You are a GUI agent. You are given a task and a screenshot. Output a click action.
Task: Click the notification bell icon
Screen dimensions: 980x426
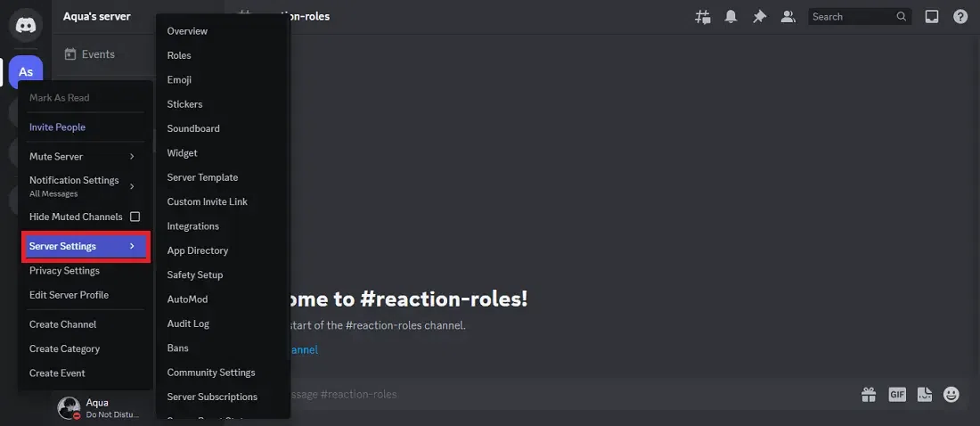click(731, 17)
